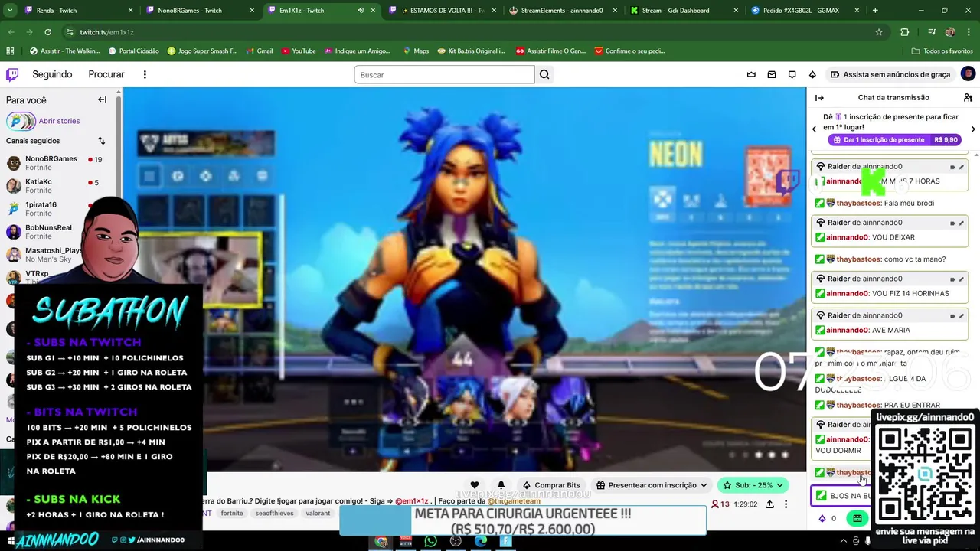The height and width of the screenshot is (551, 980).
Task: Bookmark this page with star icon
Action: (879, 32)
